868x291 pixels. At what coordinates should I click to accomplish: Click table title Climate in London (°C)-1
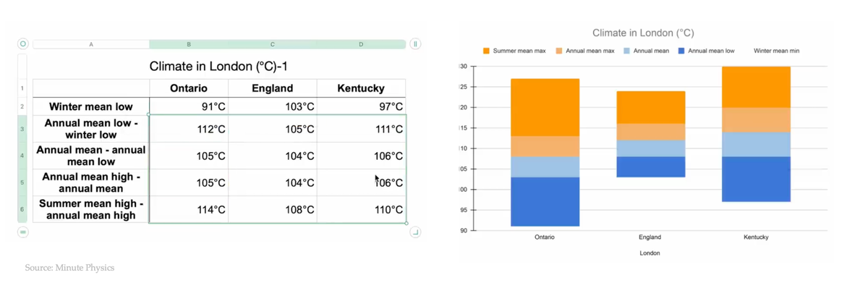tap(218, 67)
